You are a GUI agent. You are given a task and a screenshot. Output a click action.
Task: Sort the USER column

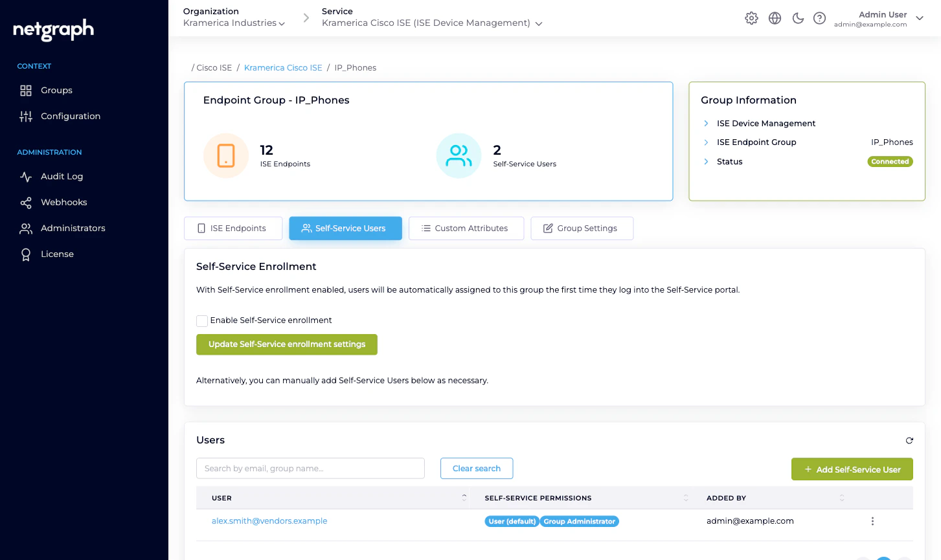[x=464, y=498]
